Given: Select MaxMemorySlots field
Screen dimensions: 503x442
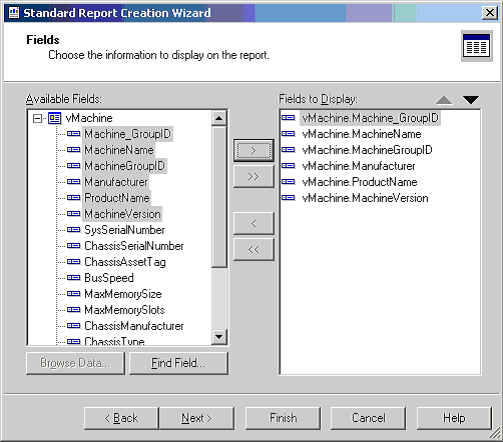Looking at the screenshot, I should point(125,310).
